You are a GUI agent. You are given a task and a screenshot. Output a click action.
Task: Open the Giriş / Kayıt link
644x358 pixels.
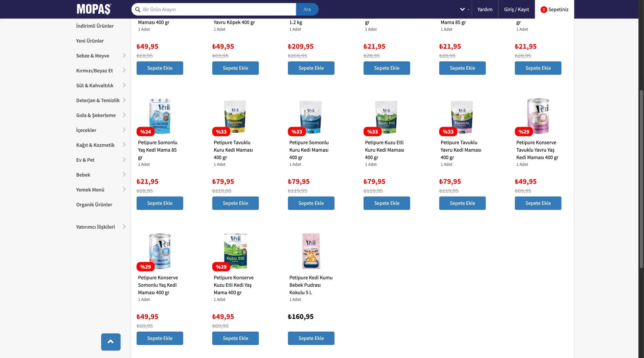(516, 9)
